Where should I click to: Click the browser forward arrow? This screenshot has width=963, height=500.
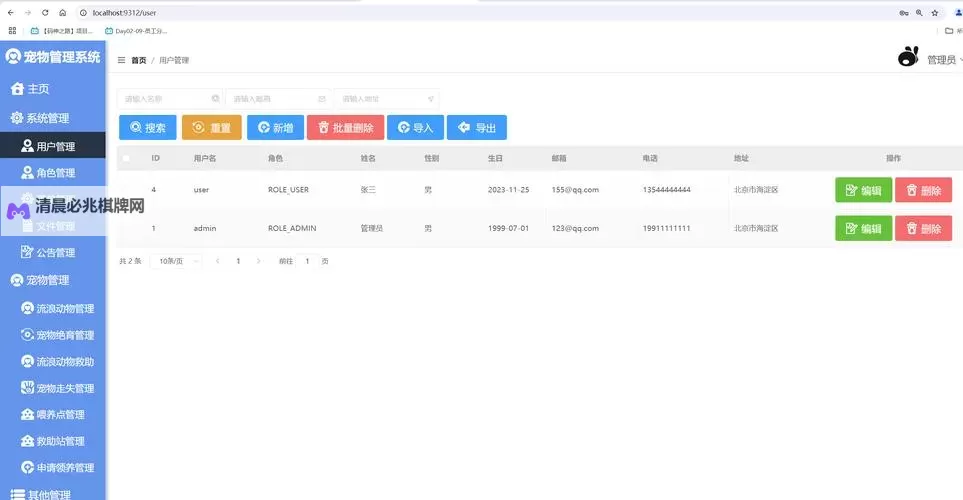point(28,12)
